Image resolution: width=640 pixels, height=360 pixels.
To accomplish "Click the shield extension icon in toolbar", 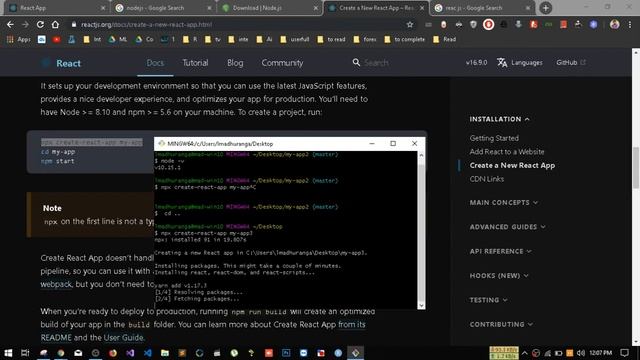I will tap(473, 24).
